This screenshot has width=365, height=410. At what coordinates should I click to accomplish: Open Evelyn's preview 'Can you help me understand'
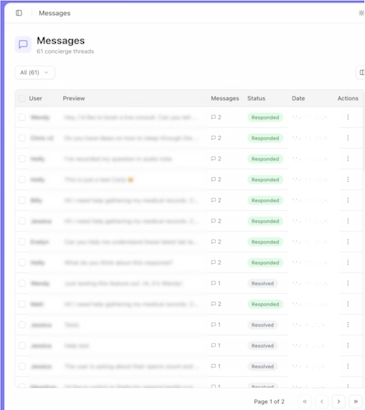click(x=131, y=242)
